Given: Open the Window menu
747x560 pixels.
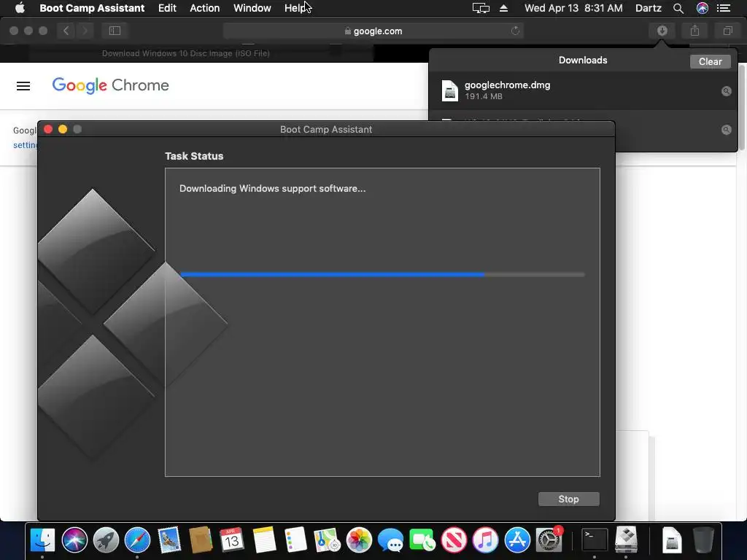Looking at the screenshot, I should [x=252, y=7].
